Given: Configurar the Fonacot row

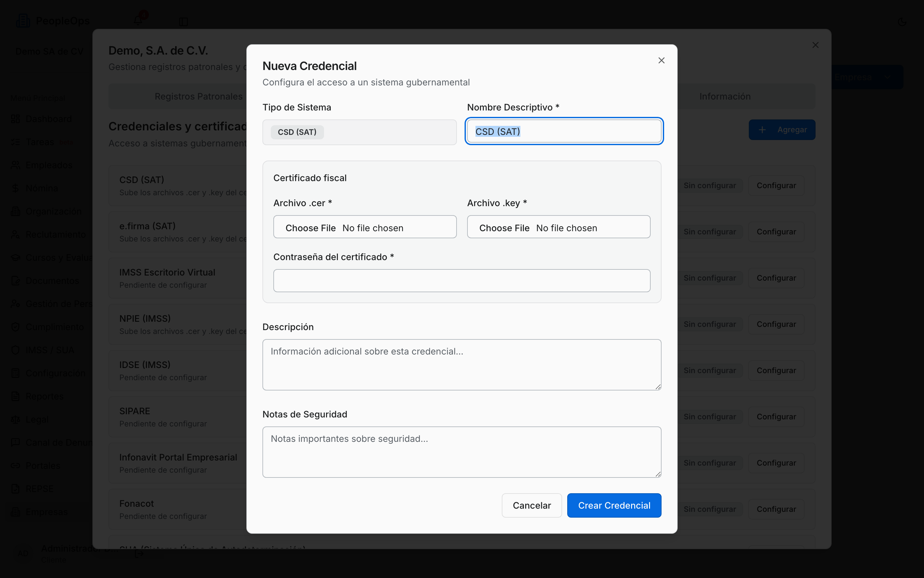Looking at the screenshot, I should [776, 509].
